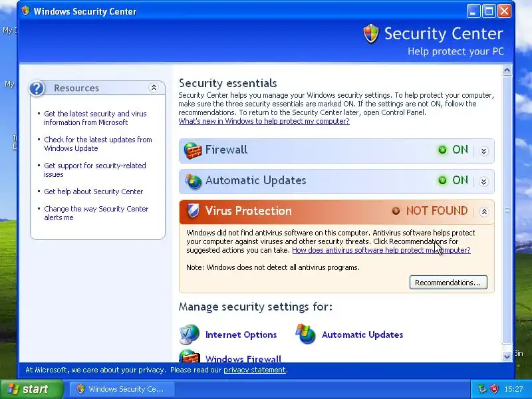Open 'Change the way Security Center alerts me'
This screenshot has height=399, width=532.
pos(96,213)
